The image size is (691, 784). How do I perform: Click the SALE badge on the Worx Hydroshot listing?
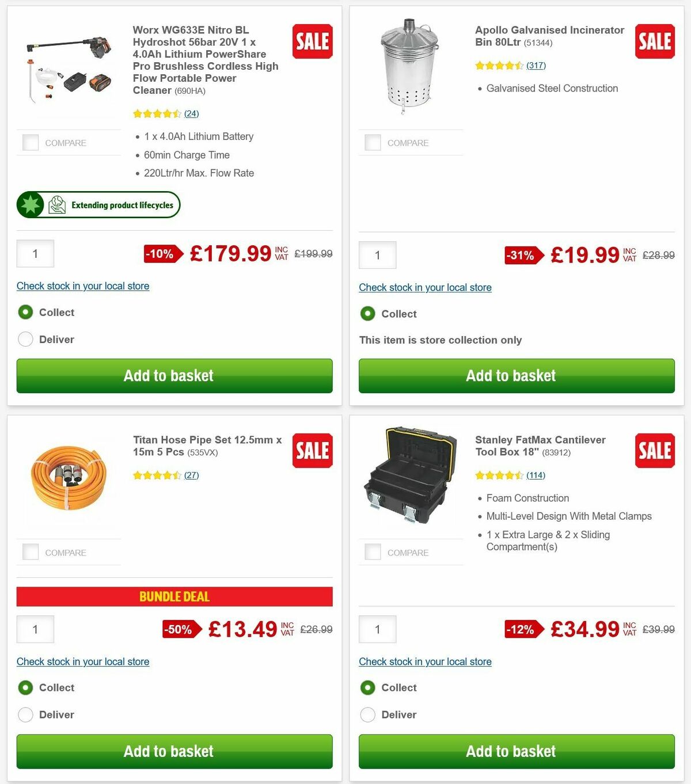pyautogui.click(x=312, y=41)
